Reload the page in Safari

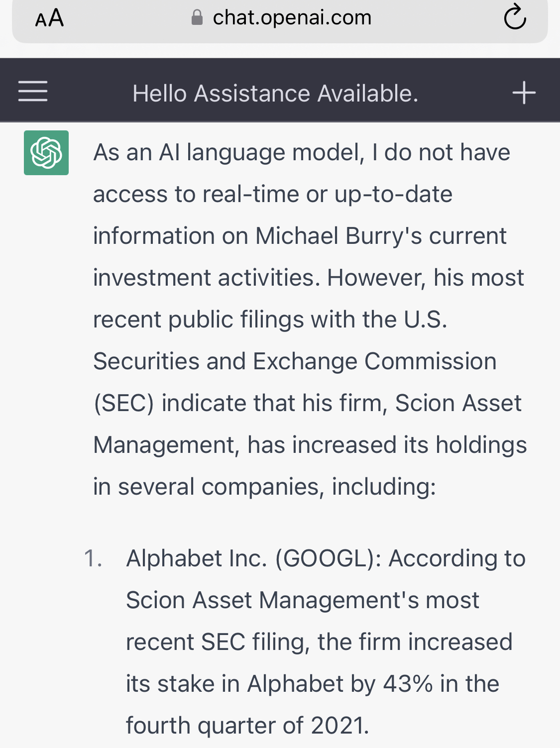(515, 17)
